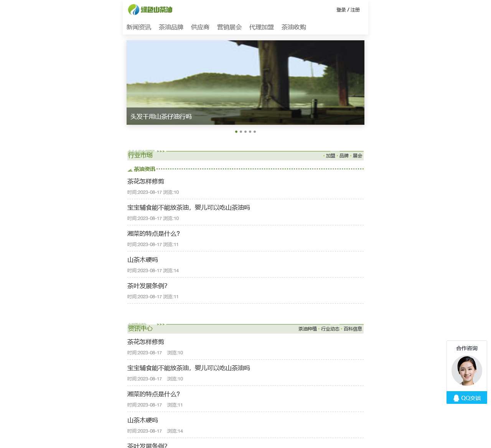Open the 注册 register link
Viewport: 491px width, 448px height.
[x=355, y=10]
